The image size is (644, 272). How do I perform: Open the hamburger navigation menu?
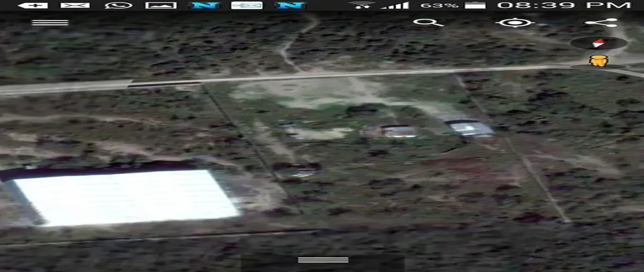click(50, 23)
